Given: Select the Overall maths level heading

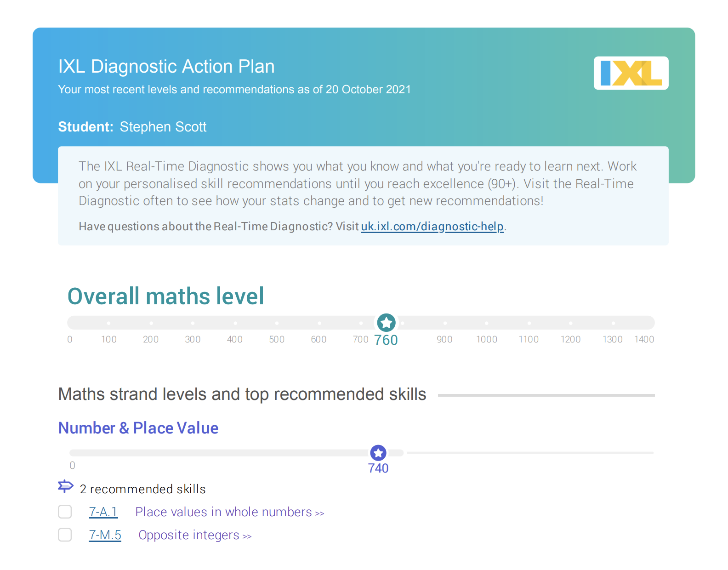Looking at the screenshot, I should coord(166,296).
